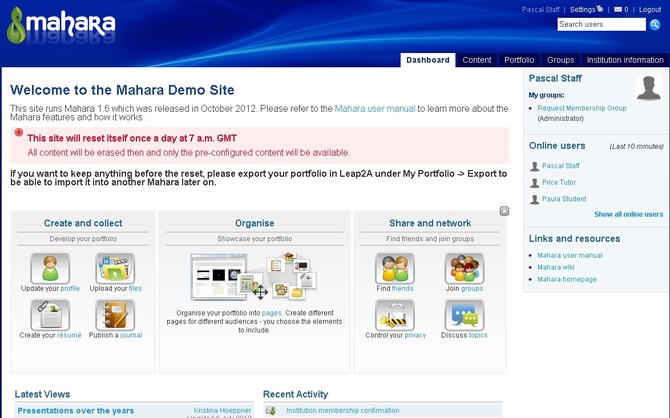The image size is (670, 418).
Task: Click avatar icon next to Paula Student
Action: pyautogui.click(x=535, y=199)
